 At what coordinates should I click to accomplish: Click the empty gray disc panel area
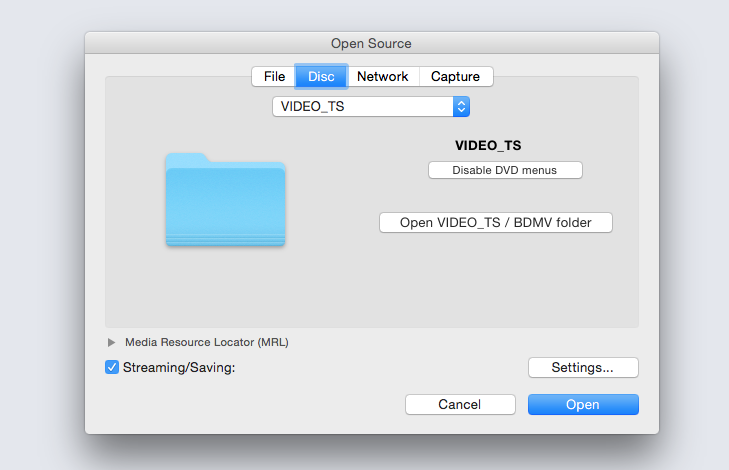[x=372, y=288]
